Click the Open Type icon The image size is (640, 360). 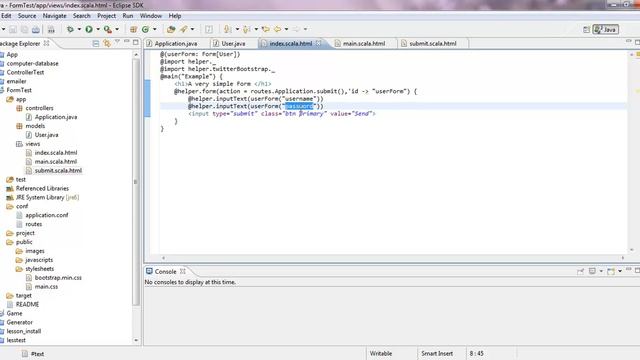[171, 29]
